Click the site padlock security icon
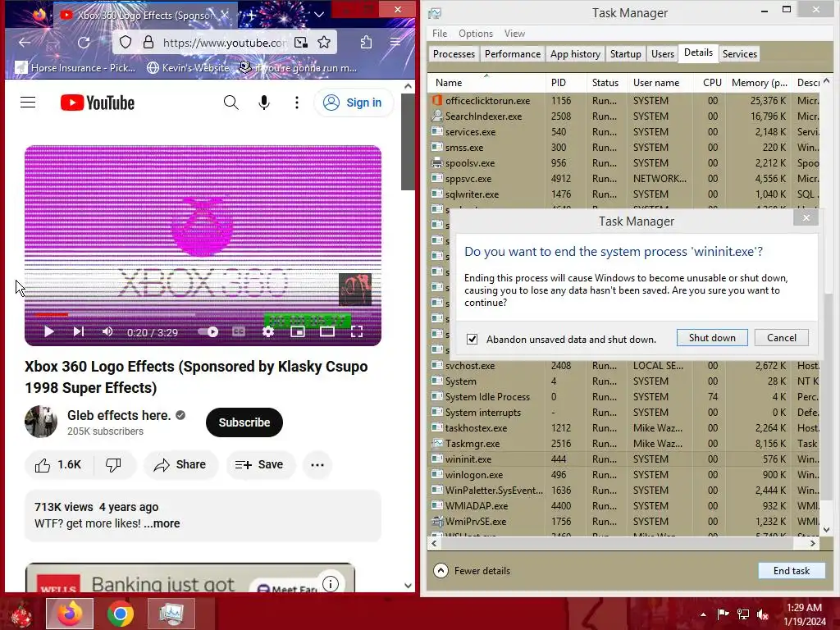Image resolution: width=840 pixels, height=630 pixels. (x=148, y=43)
